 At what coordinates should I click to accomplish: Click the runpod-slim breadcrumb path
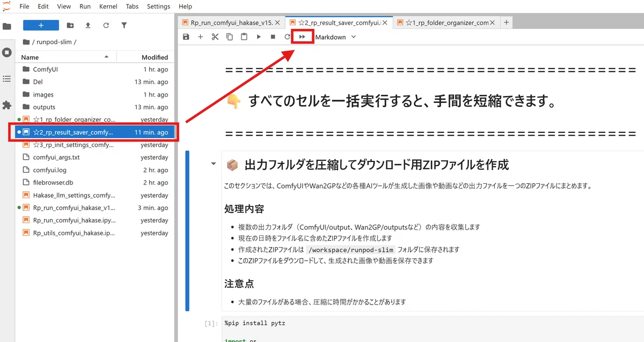pyautogui.click(x=55, y=42)
